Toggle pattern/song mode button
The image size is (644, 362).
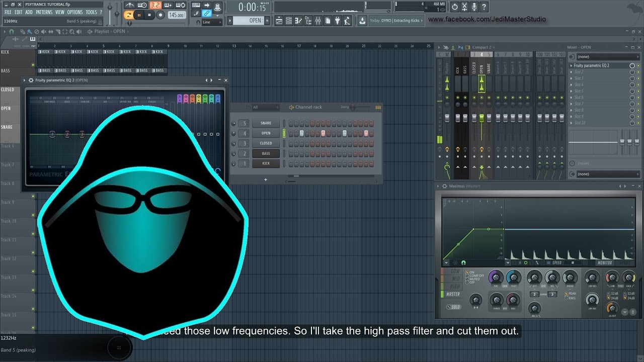point(128,15)
